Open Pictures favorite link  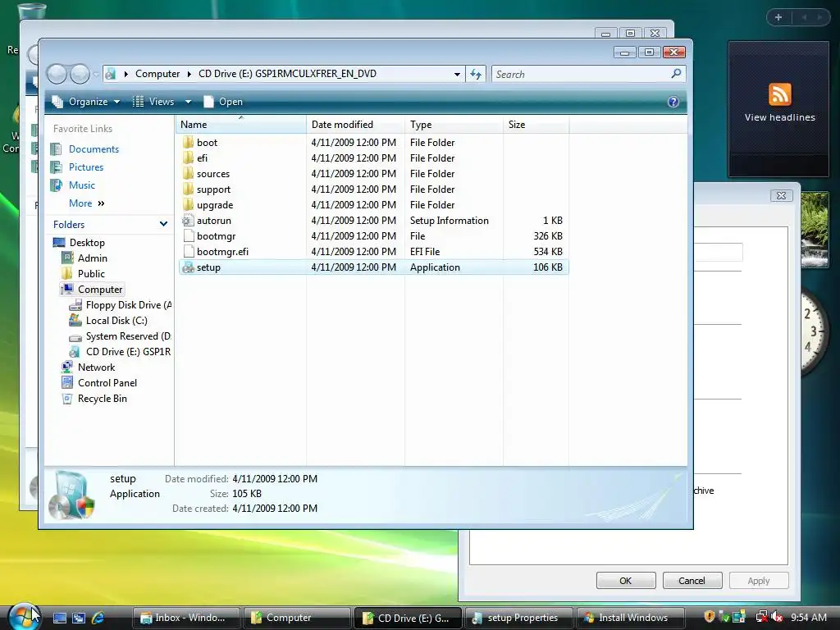pos(85,167)
